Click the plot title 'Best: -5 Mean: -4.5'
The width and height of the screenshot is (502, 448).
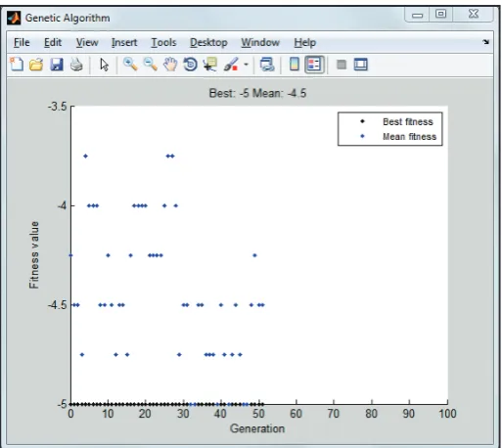[x=257, y=93]
